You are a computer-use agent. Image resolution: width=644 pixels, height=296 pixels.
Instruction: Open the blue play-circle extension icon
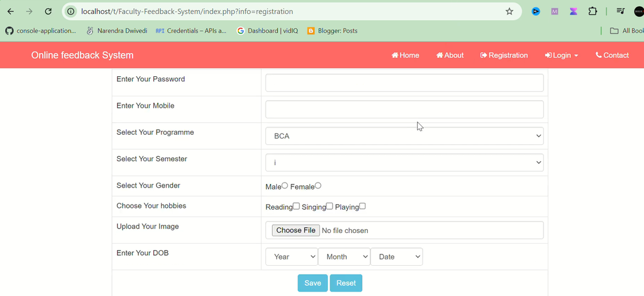coord(536,11)
